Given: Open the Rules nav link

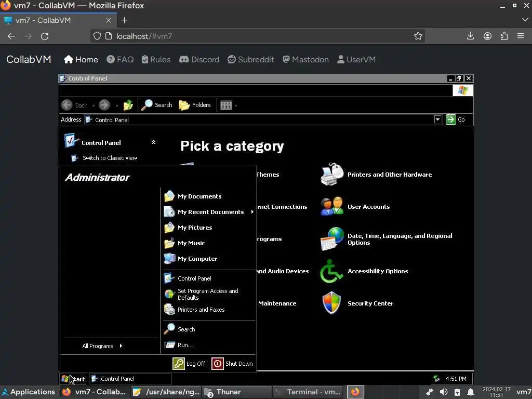Looking at the screenshot, I should pyautogui.click(x=156, y=59).
